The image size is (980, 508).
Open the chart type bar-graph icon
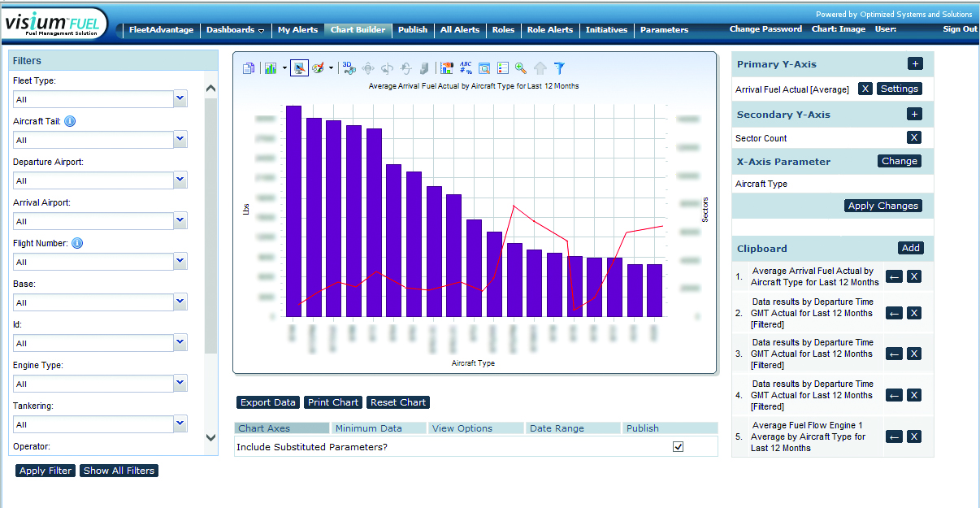click(x=271, y=68)
